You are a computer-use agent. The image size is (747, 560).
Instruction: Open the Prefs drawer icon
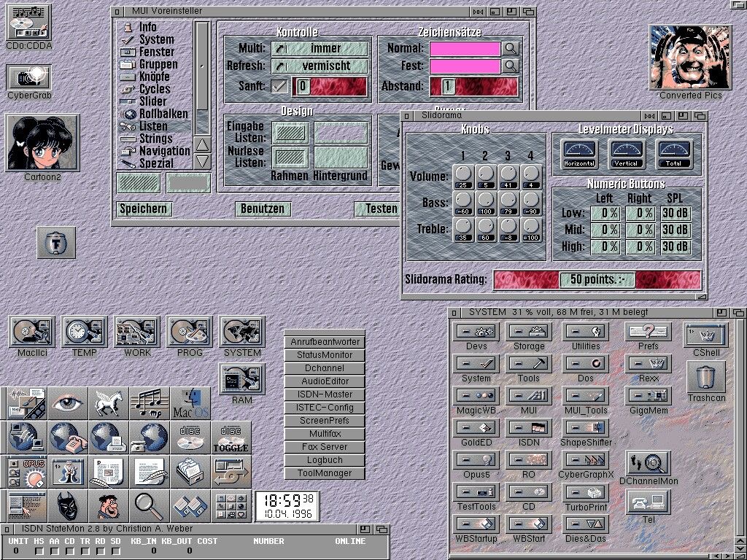pyautogui.click(x=648, y=332)
